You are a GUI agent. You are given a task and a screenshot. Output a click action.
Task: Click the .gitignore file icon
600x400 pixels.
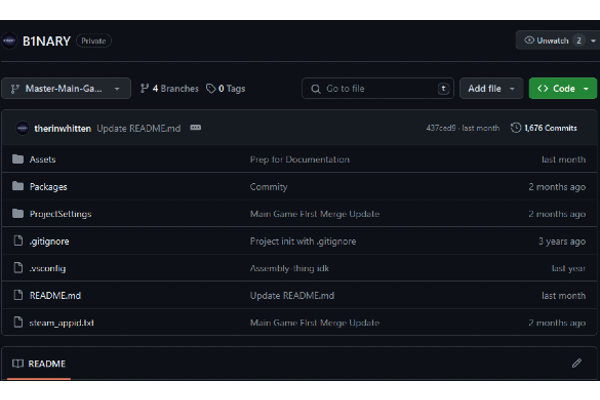click(18, 240)
